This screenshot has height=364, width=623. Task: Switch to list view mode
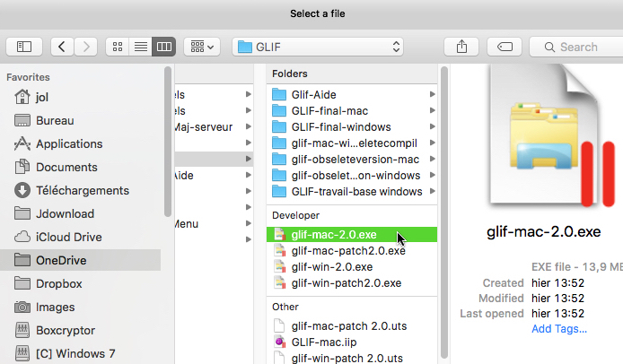coord(140,47)
